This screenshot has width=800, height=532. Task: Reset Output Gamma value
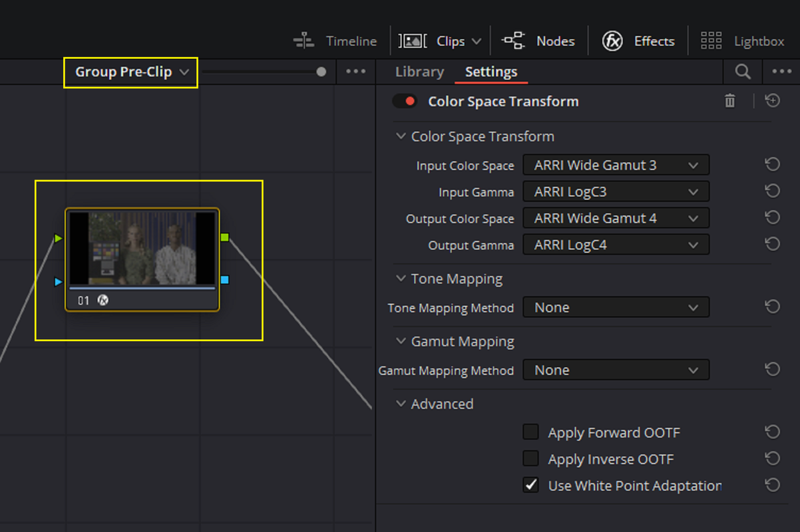click(772, 244)
